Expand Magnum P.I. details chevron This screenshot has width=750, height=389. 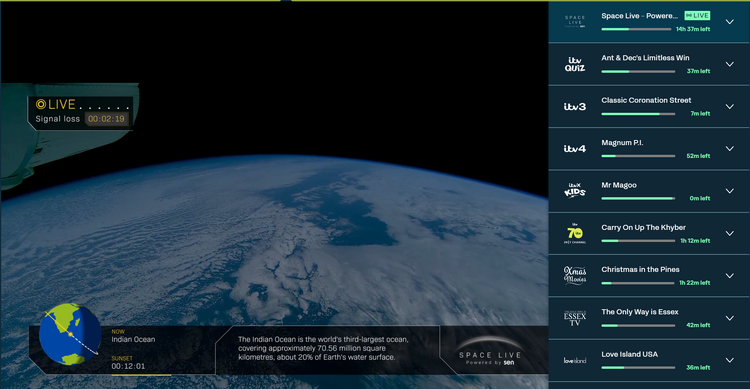point(729,149)
